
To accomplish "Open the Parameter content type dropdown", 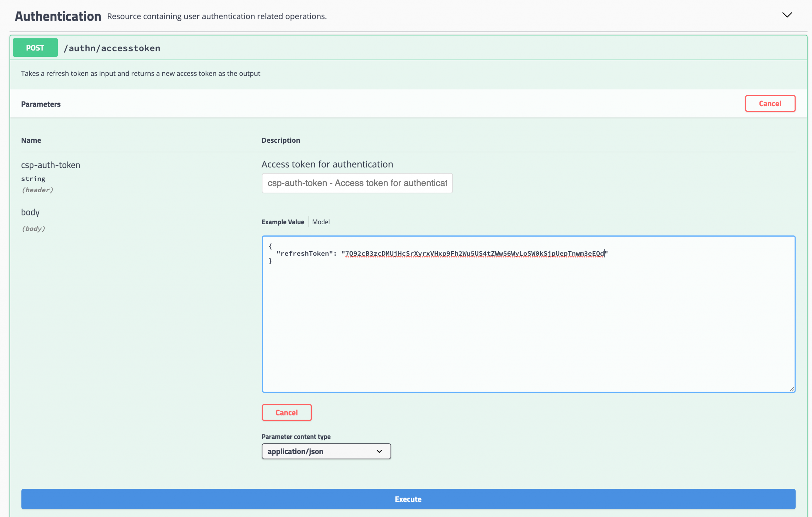I will (x=326, y=451).
